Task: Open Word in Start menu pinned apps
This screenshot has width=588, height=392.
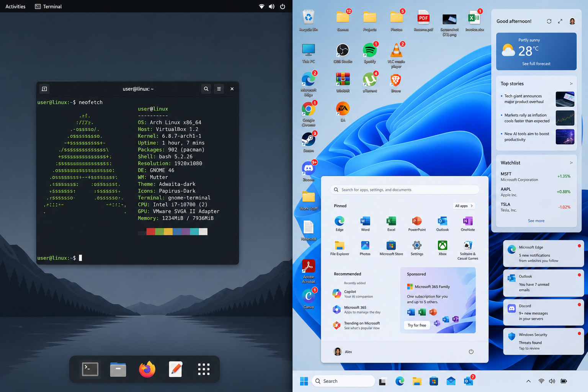Action: pyautogui.click(x=365, y=224)
